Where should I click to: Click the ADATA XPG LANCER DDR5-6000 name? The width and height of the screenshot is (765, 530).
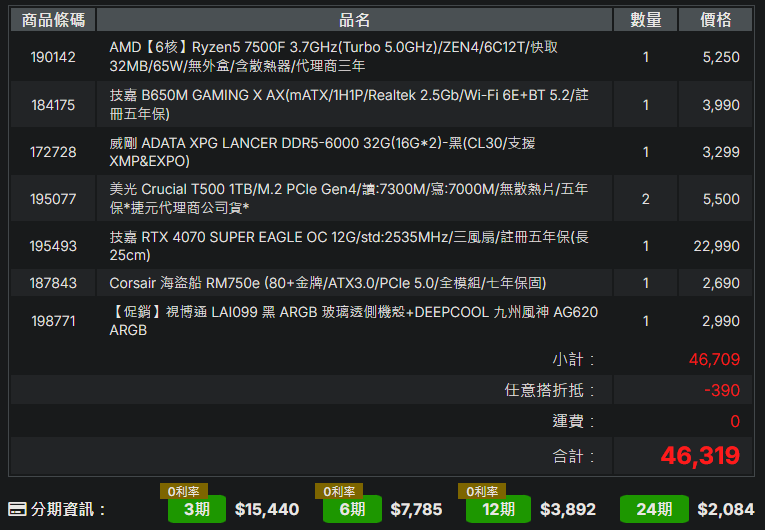pos(322,152)
